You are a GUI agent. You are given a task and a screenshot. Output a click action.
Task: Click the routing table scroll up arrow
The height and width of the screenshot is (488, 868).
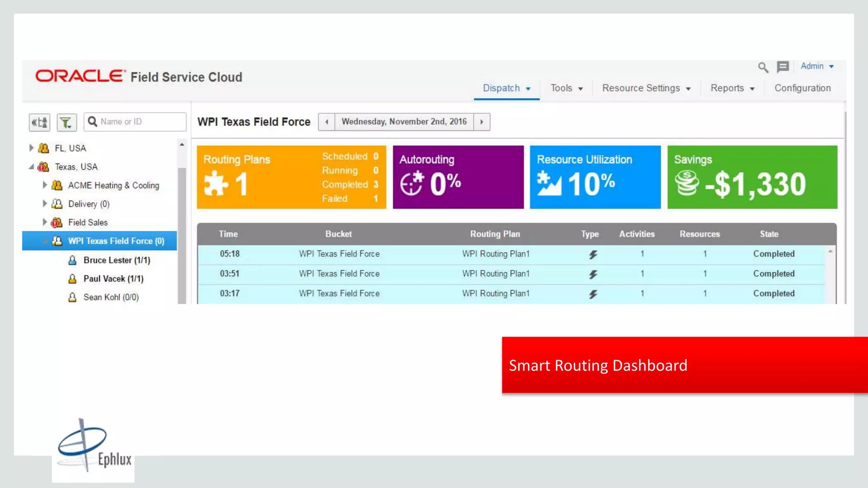[x=830, y=252]
